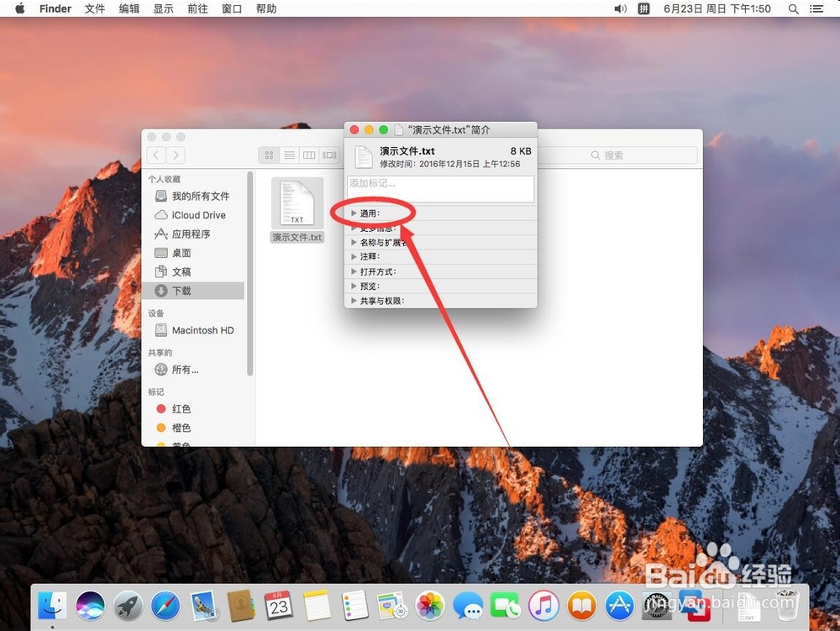Open iBooks from the Dock
This screenshot has height=631, width=840.
581,606
